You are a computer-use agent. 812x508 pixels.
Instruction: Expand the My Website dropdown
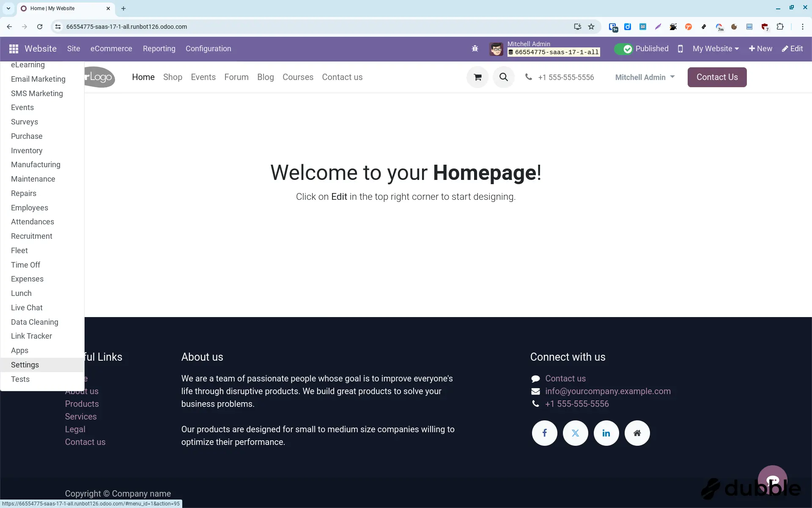[x=716, y=49]
